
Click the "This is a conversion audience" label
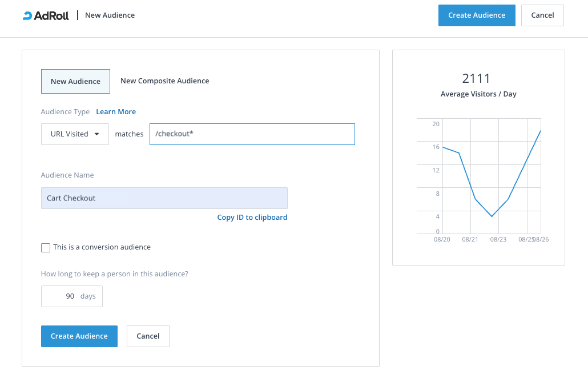click(x=102, y=247)
